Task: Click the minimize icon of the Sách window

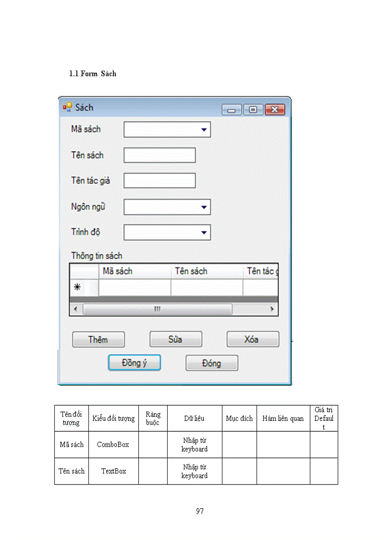Action: point(232,110)
